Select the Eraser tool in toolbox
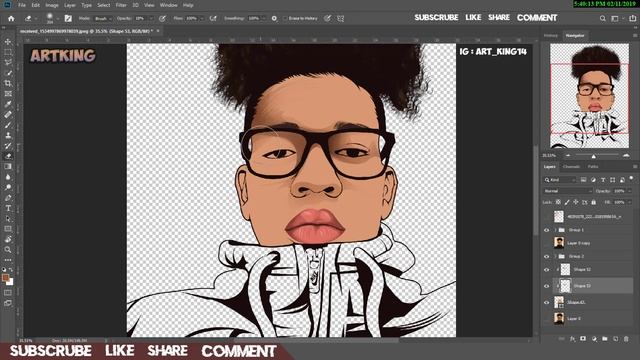640x360 pixels. (8, 156)
